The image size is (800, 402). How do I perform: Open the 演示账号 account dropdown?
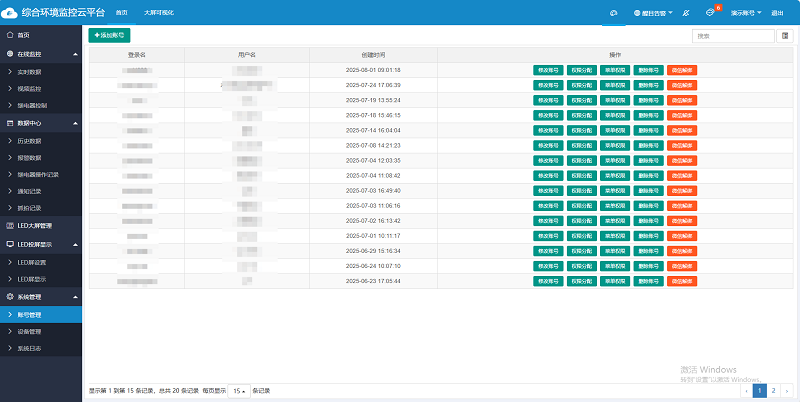[746, 13]
